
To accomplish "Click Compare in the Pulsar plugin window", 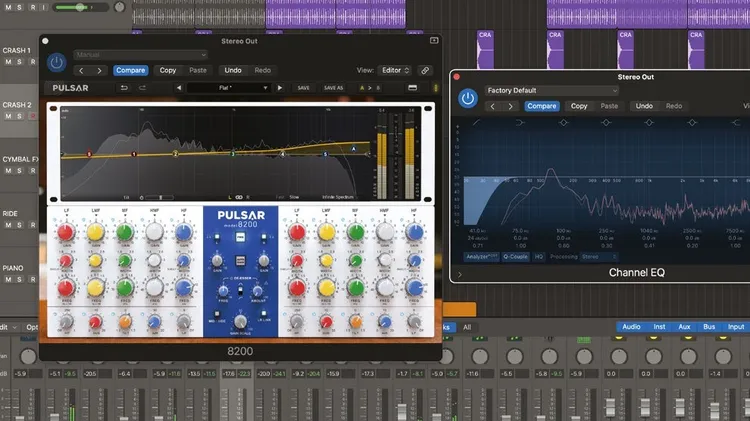I will click(x=131, y=70).
